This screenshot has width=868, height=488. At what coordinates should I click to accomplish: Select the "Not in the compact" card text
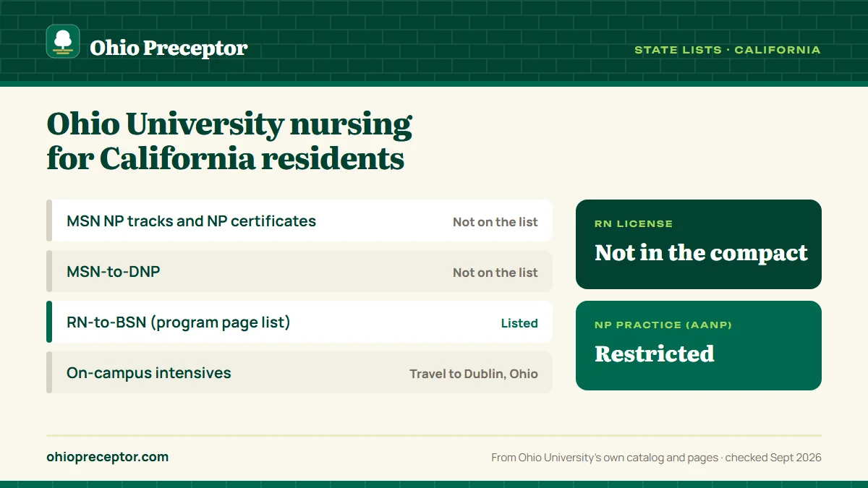coord(701,252)
